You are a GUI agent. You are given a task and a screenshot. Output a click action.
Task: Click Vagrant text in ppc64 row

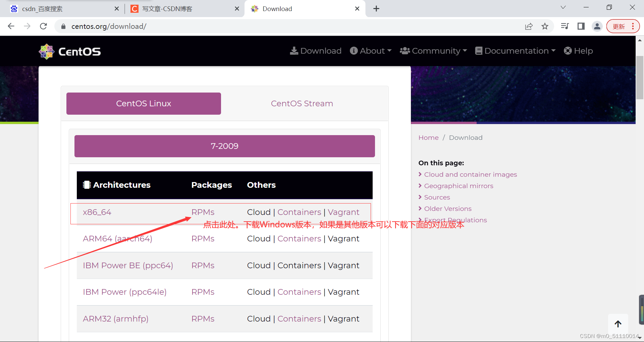[343, 266]
